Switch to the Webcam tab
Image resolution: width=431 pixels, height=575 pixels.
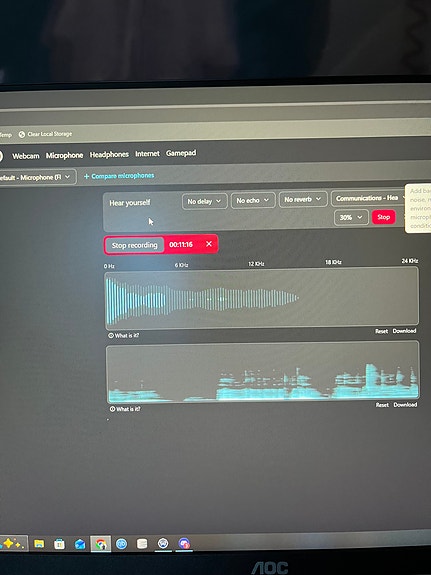(26, 156)
